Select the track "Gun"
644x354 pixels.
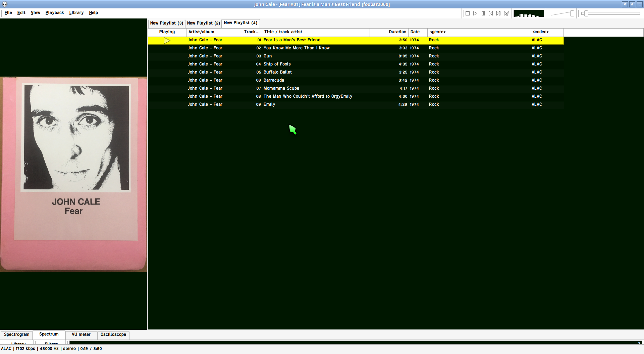coord(356,56)
